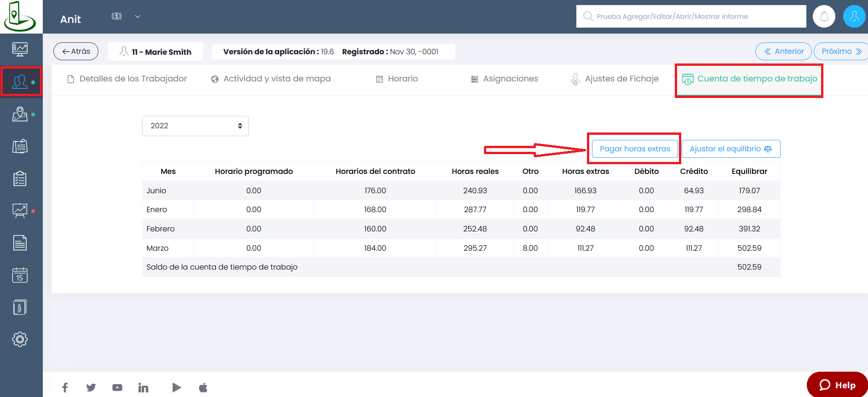Open the user profile avatar
The width and height of the screenshot is (868, 397).
[854, 17]
